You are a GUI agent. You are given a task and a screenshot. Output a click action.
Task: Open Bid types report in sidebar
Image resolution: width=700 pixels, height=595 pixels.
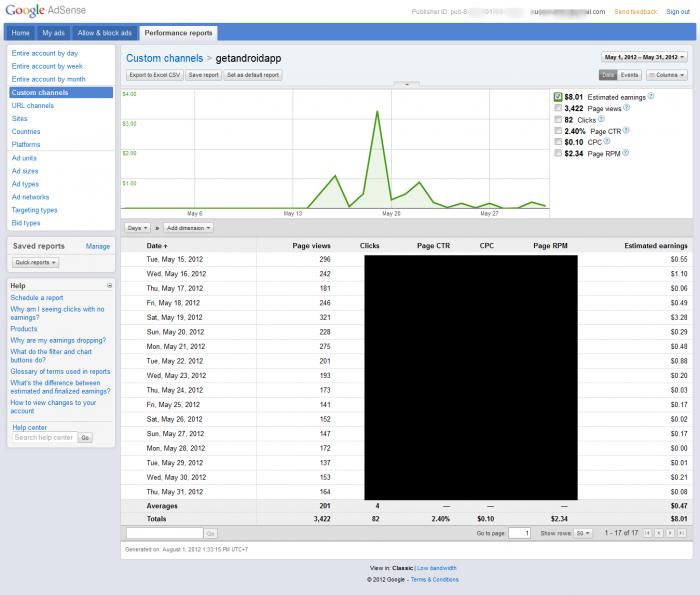[26, 223]
